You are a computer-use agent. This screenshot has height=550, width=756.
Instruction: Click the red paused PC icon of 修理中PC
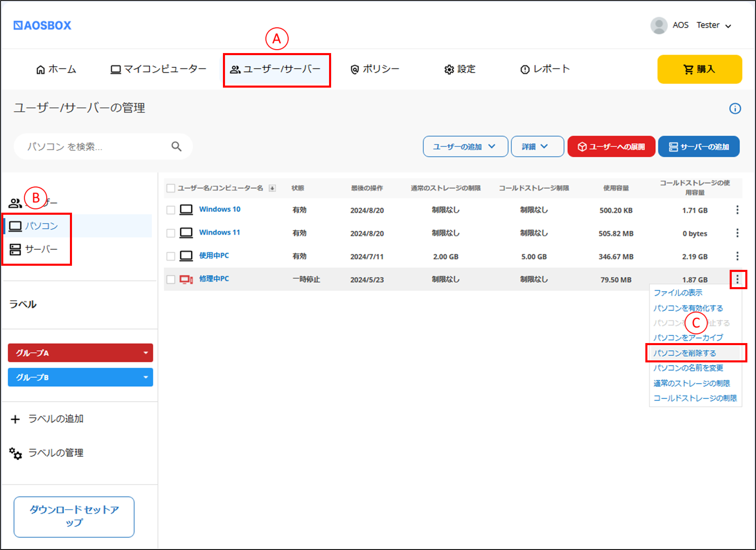[186, 280]
